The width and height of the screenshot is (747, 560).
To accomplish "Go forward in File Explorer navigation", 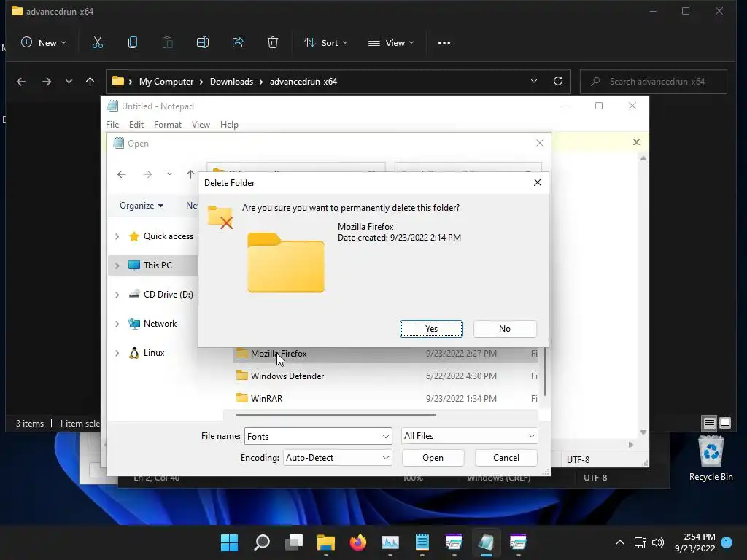I will click(46, 82).
